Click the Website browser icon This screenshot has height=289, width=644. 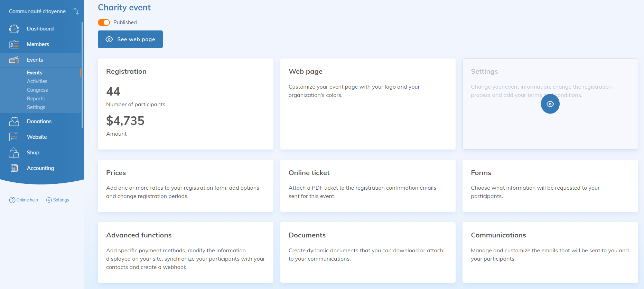click(14, 137)
